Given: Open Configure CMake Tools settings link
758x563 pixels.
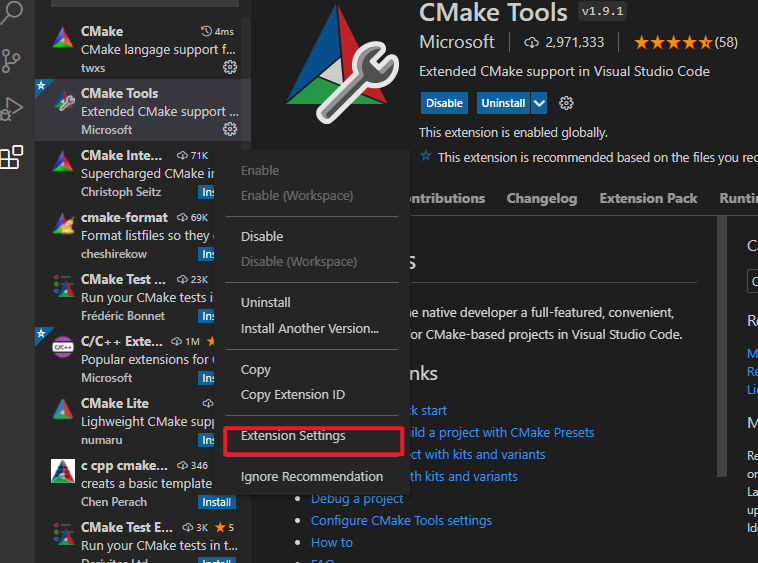Looking at the screenshot, I should pyautogui.click(x=401, y=520).
